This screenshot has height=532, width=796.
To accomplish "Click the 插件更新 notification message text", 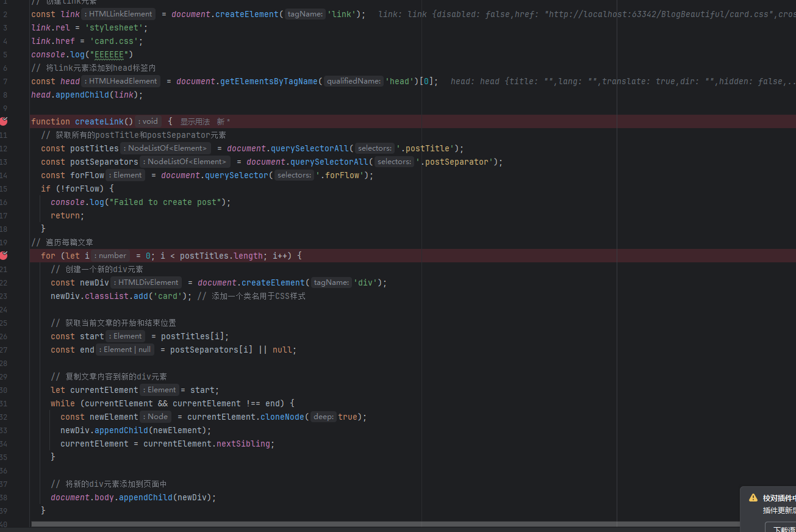I will click(x=779, y=510).
